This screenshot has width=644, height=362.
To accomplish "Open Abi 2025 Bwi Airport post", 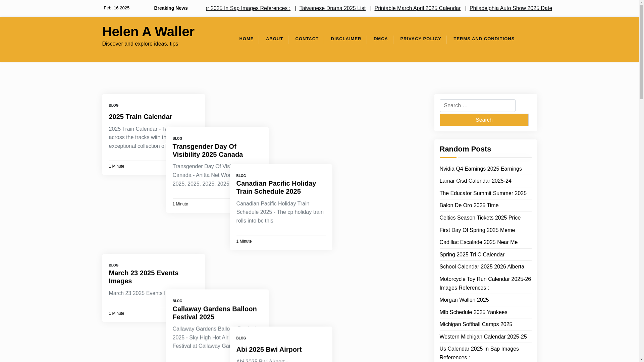I will click(269, 349).
